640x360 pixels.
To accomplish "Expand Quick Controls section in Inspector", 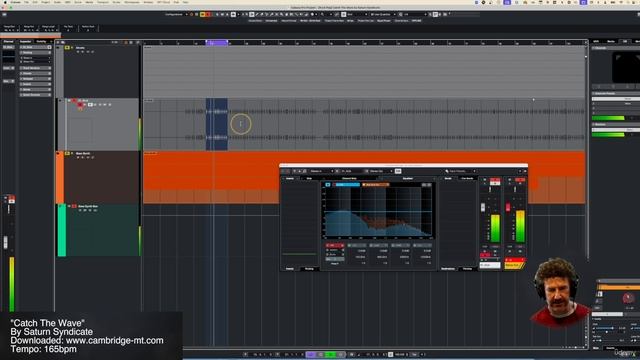I will coord(36,95).
